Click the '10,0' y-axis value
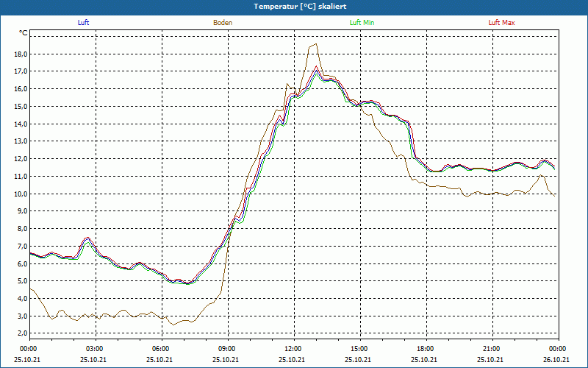The width and height of the screenshot is (588, 368). tap(21, 194)
